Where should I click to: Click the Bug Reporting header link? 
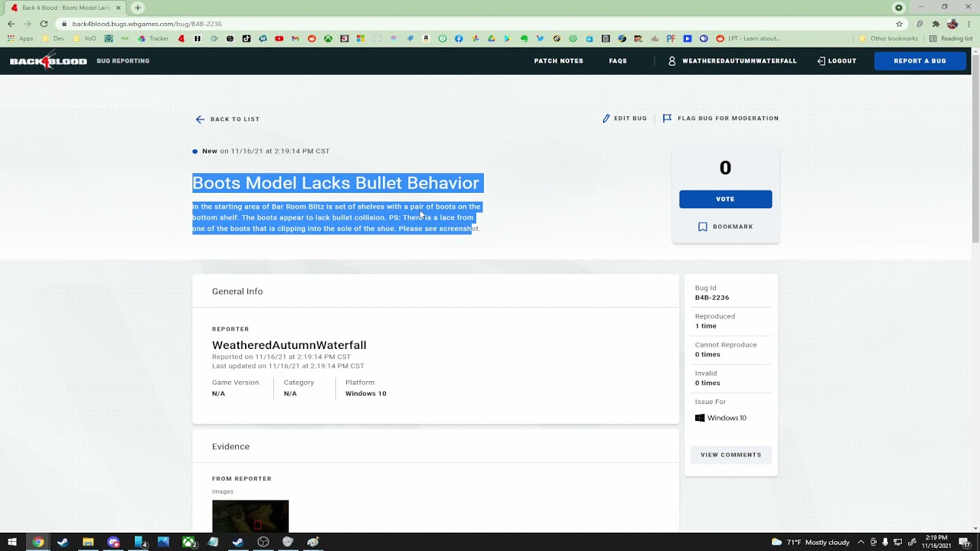[123, 61]
